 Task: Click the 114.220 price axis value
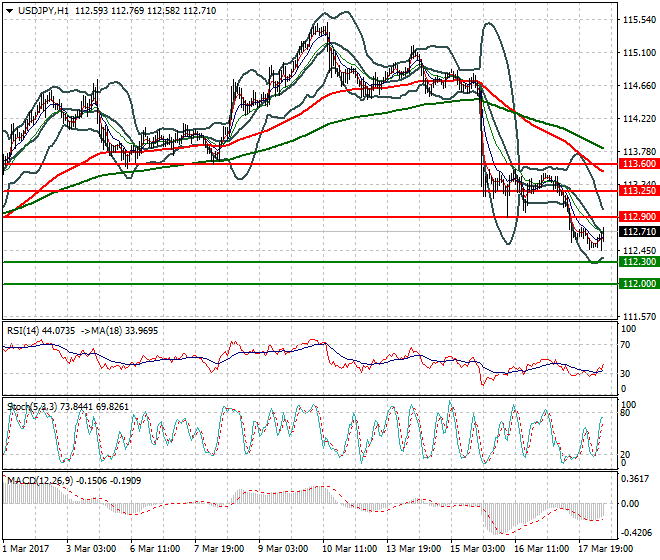click(x=639, y=119)
